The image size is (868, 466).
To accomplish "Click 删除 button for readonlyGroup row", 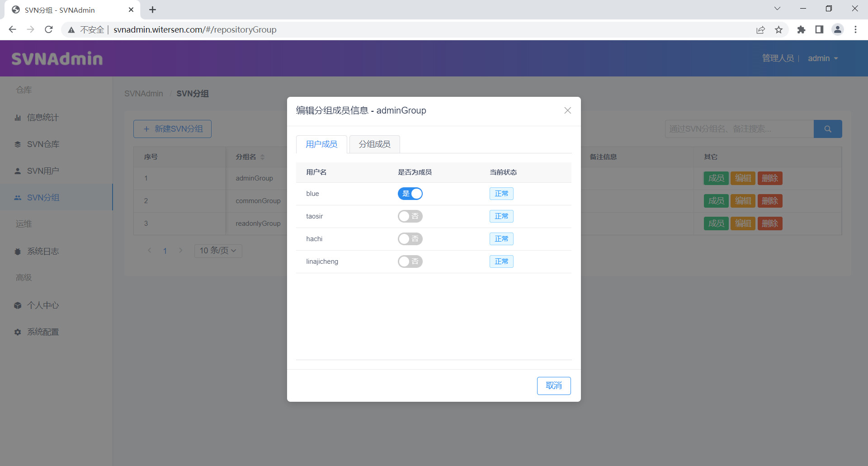I will pos(770,223).
